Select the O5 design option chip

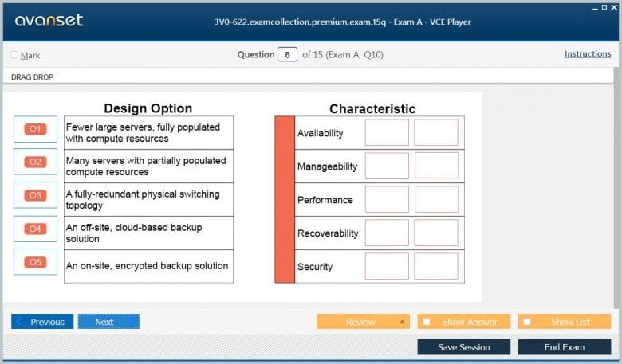pyautogui.click(x=35, y=262)
